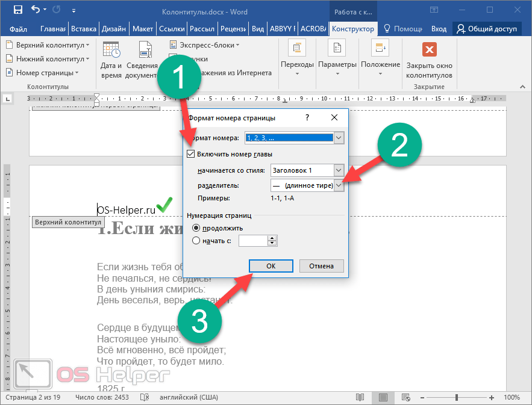The image size is (532, 405).
Task: Click the Число слов: 2453 counter
Action: [102, 397]
